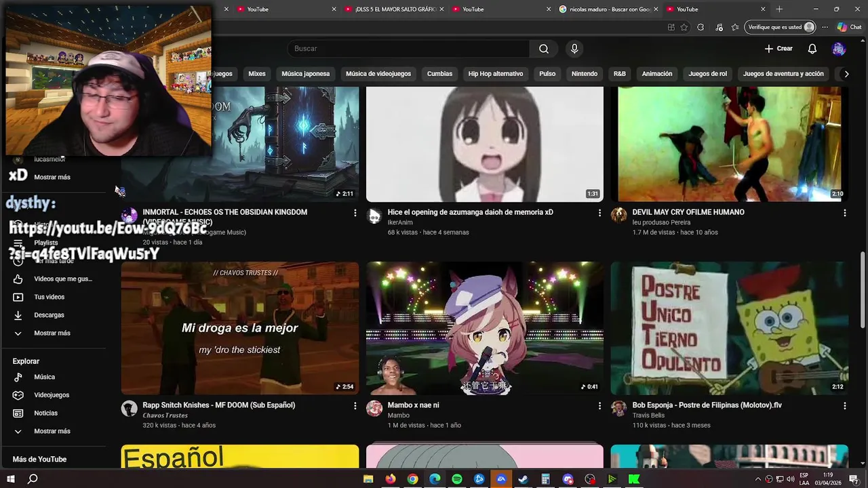The height and width of the screenshot is (488, 868).
Task: Open Steam from taskbar
Action: (x=524, y=479)
